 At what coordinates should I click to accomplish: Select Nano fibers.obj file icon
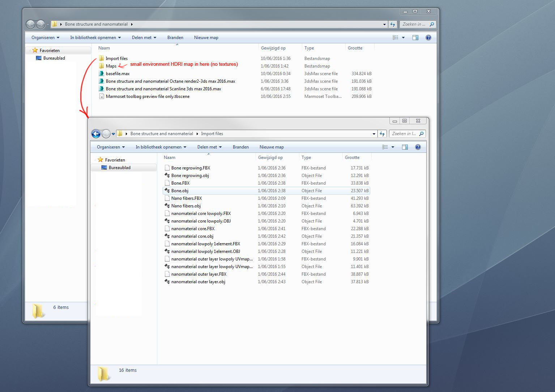[167, 206]
